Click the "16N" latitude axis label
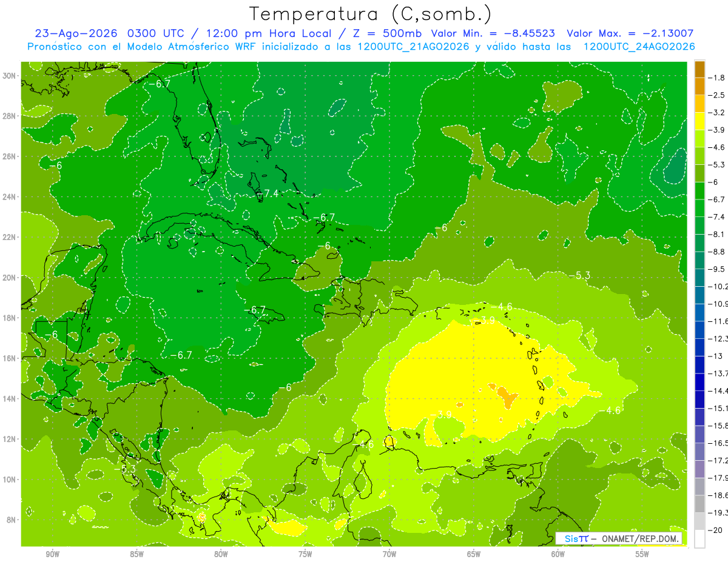Image resolution: width=728 pixels, height=562 pixels. tap(10, 358)
